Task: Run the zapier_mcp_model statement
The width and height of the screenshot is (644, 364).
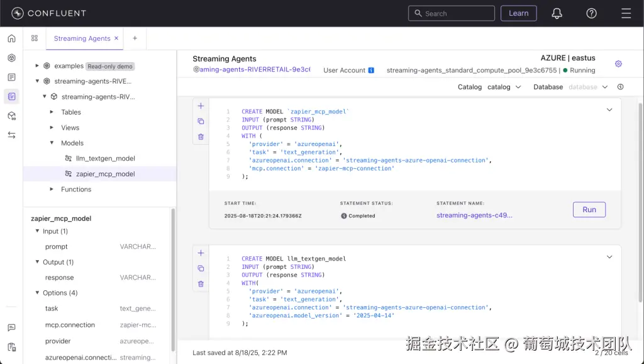Action: tap(589, 210)
